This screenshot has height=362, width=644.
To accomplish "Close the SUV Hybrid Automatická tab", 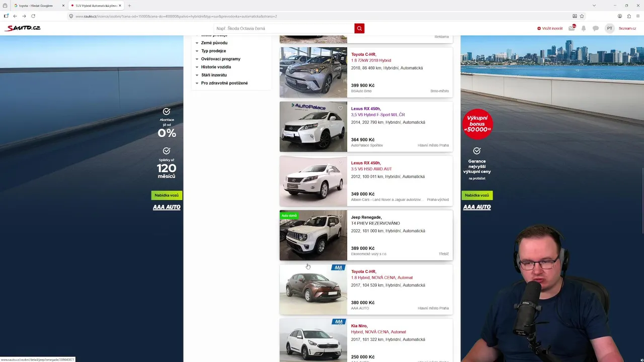I will coord(120,6).
